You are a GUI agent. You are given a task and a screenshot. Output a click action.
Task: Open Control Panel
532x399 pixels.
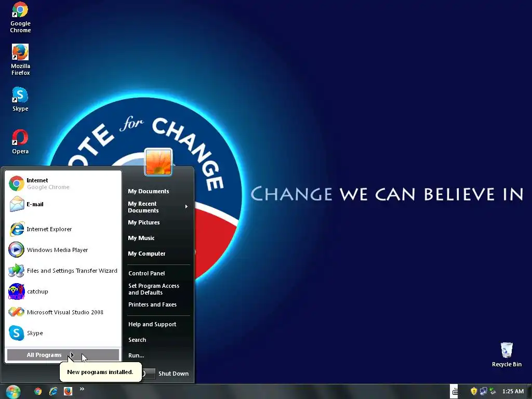point(147,273)
